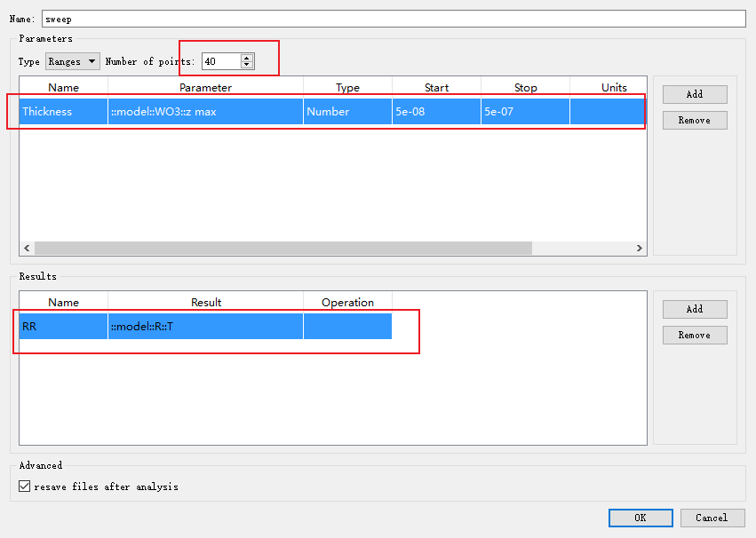Click the Number of points value field
756x538 pixels.
220,61
